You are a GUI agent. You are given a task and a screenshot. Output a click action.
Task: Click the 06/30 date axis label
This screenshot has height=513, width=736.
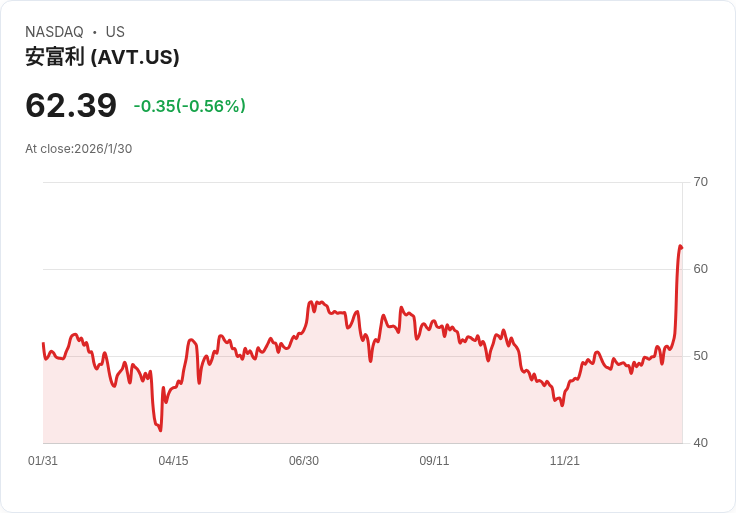pos(304,461)
